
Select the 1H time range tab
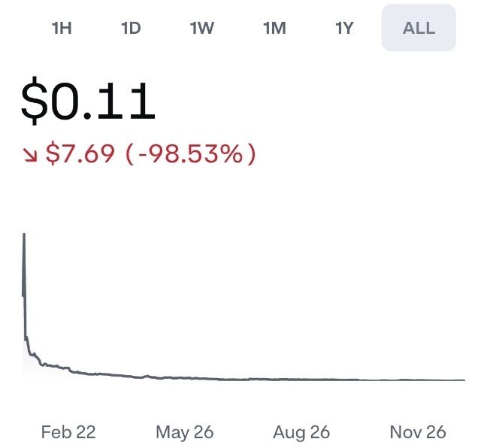(62, 28)
